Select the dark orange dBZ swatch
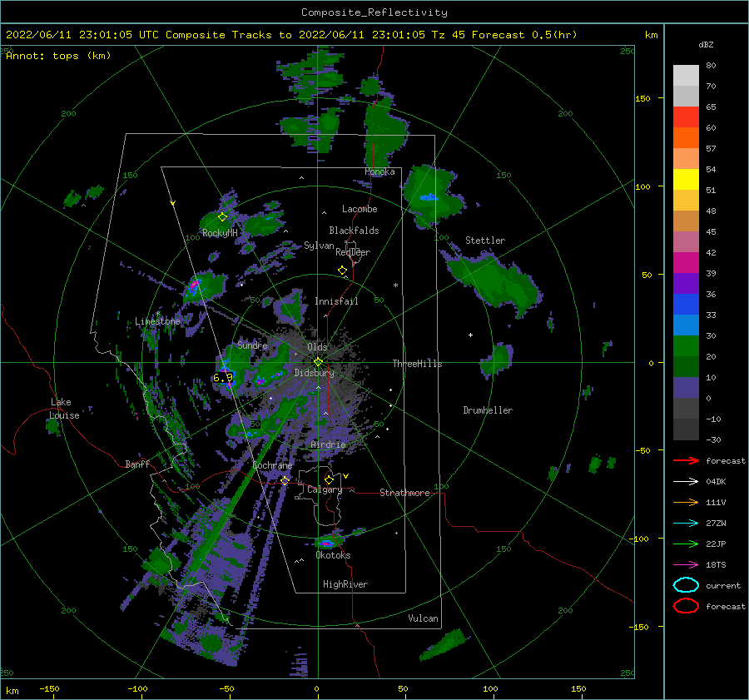This screenshot has height=700, width=749. 686,138
